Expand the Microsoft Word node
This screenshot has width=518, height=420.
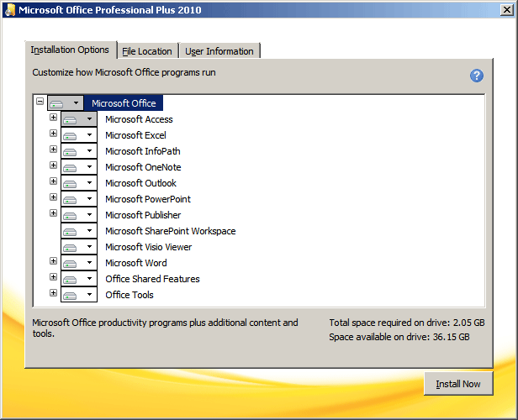click(x=53, y=260)
